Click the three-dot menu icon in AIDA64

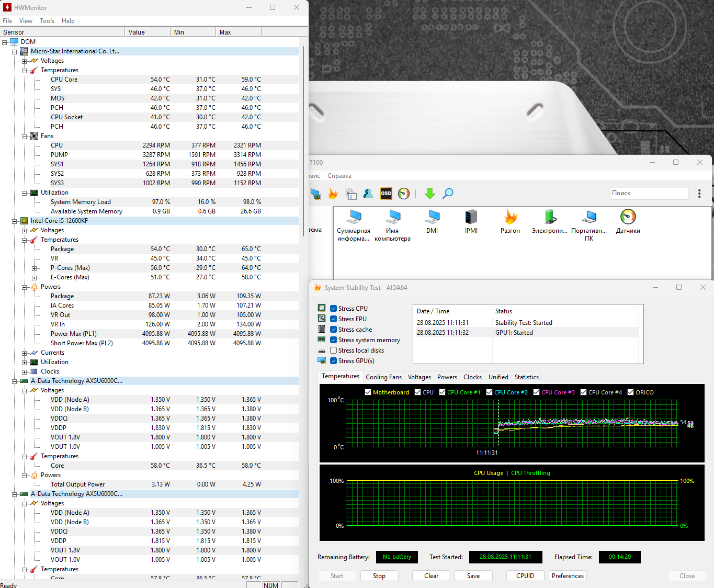(x=699, y=194)
